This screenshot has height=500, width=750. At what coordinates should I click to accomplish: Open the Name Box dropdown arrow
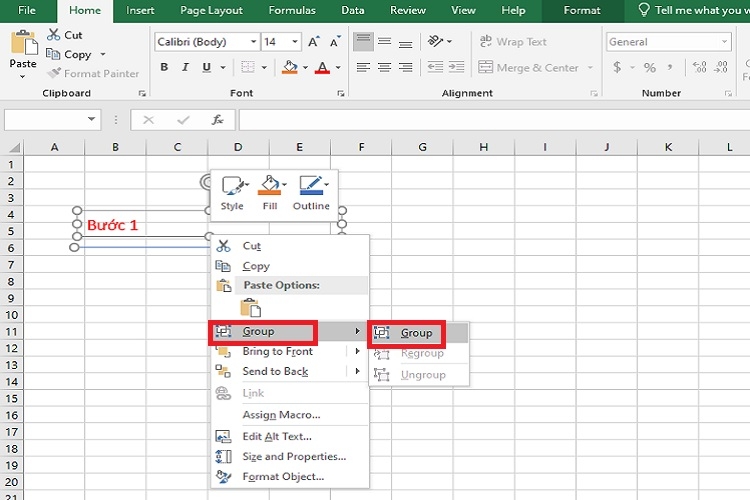coord(91,119)
